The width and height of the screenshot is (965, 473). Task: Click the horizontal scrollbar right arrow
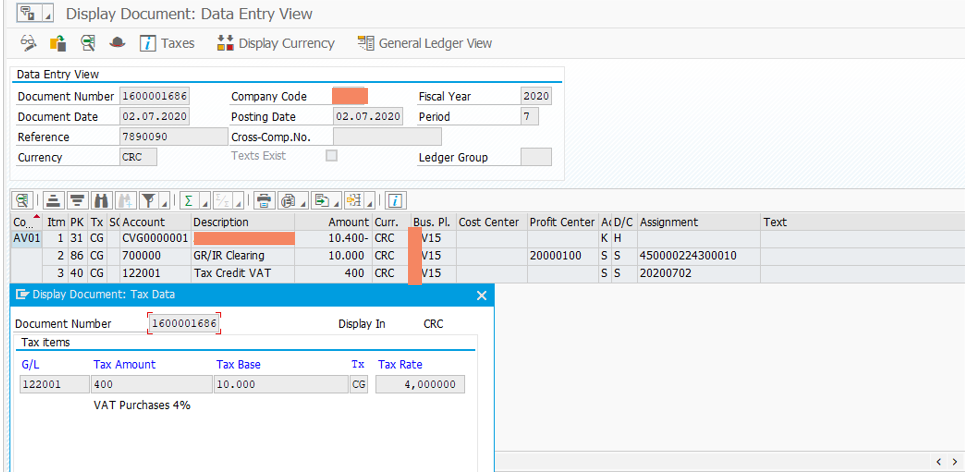955,461
